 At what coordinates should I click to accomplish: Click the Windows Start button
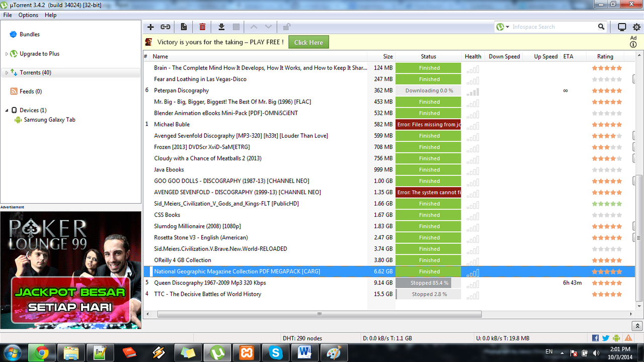12,353
